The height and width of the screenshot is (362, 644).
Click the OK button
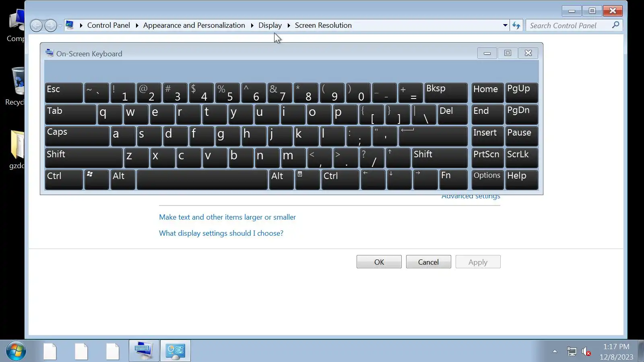(x=379, y=262)
